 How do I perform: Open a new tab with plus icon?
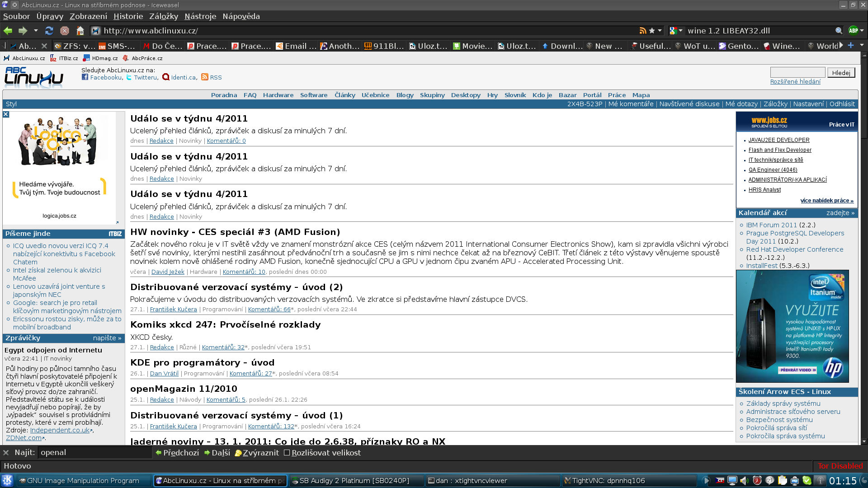[851, 45]
